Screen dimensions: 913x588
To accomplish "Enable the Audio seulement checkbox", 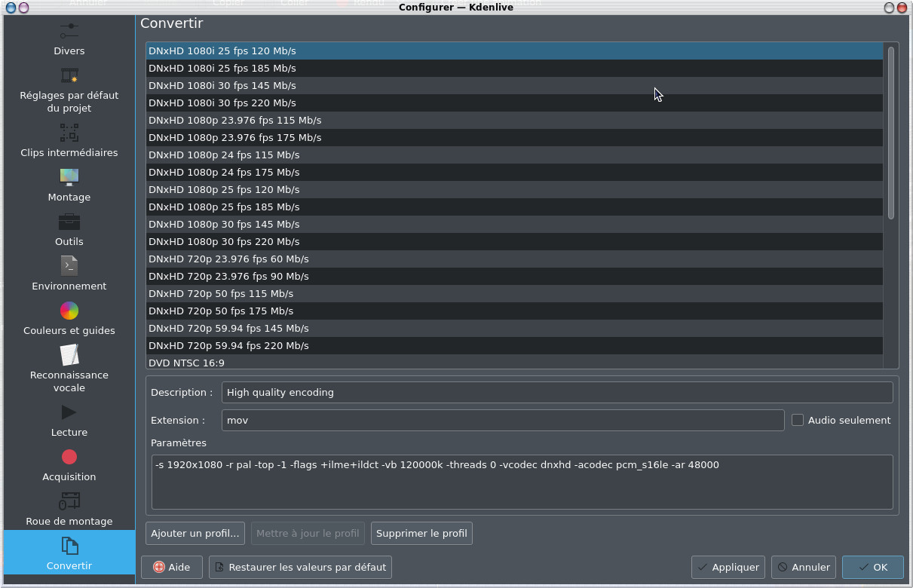I will point(798,420).
